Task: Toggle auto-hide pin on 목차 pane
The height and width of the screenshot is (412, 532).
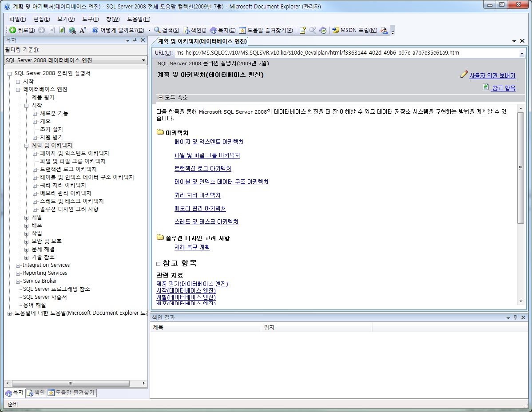Action: [135, 40]
